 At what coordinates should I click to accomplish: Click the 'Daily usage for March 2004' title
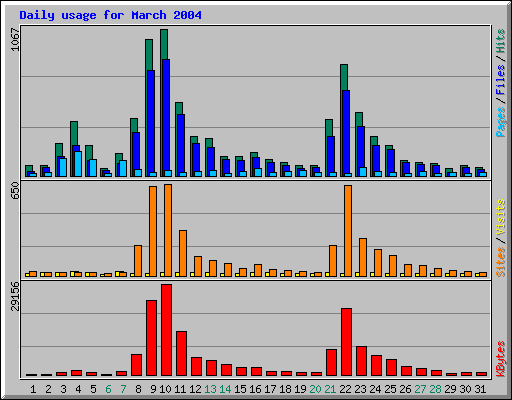110,15
